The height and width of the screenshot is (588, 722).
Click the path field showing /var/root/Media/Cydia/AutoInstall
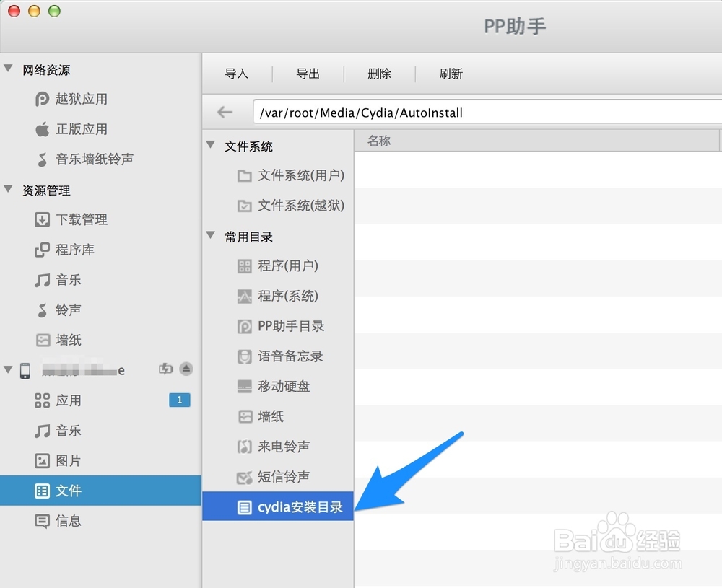click(x=487, y=113)
